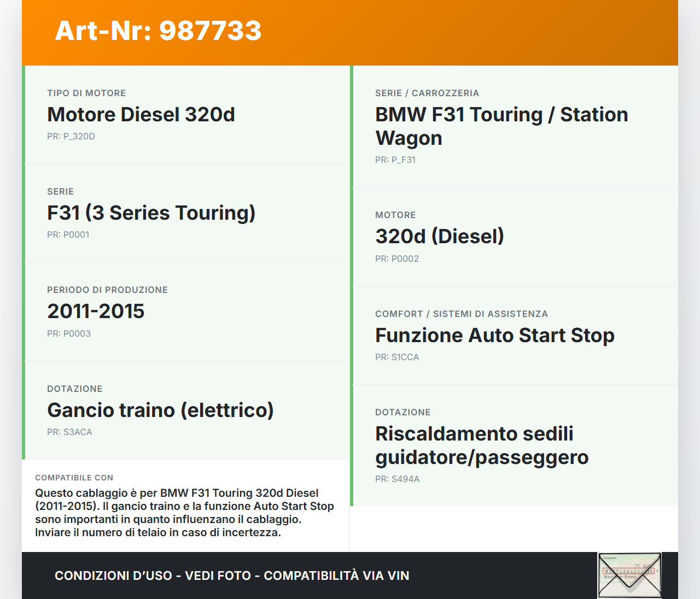Click the Comfort / Sistemi di assistenza label
Viewport: 700px width, 599px height.
click(x=461, y=314)
